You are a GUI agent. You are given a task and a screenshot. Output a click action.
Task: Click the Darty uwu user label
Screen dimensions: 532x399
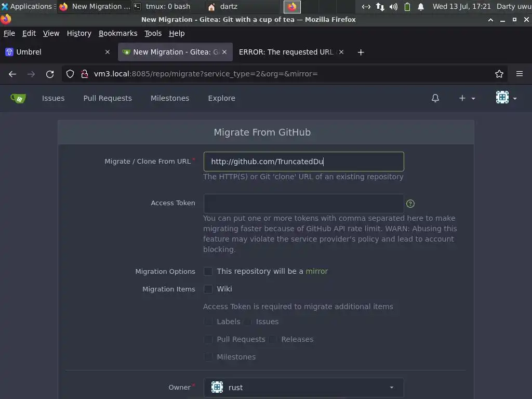tap(514, 6)
